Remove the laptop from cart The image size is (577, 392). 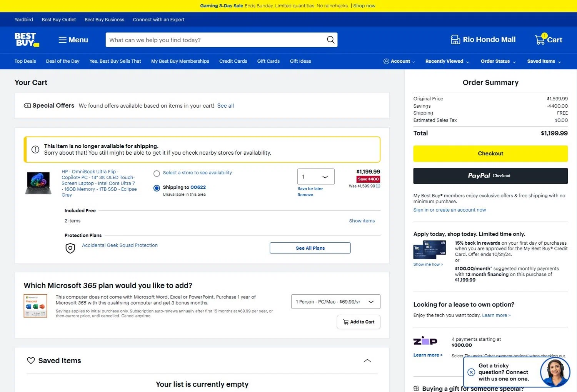click(305, 195)
